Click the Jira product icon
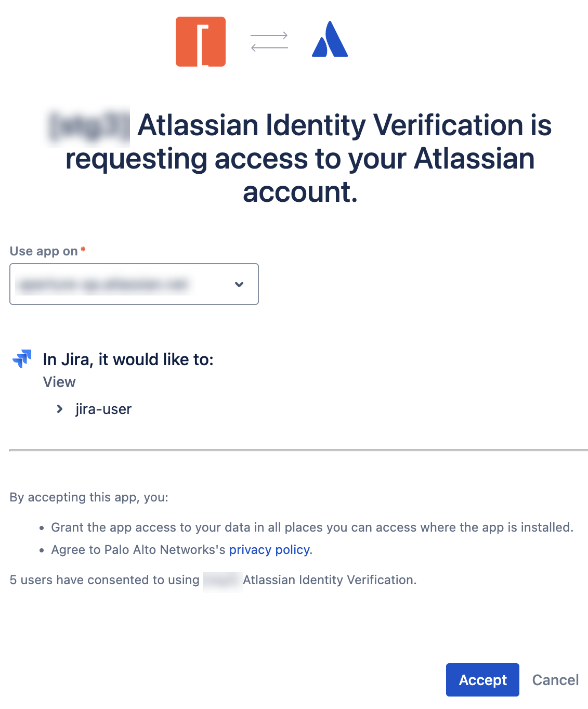Viewport: 588px width, 709px height. pos(22,358)
